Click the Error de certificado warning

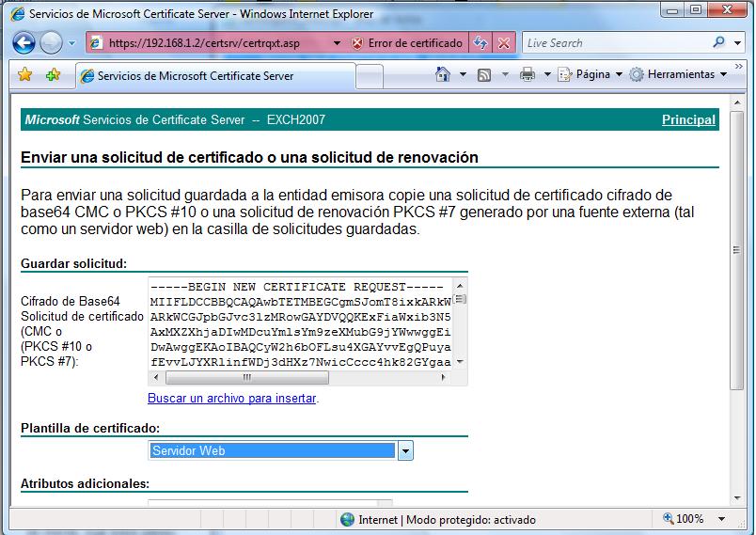407,43
